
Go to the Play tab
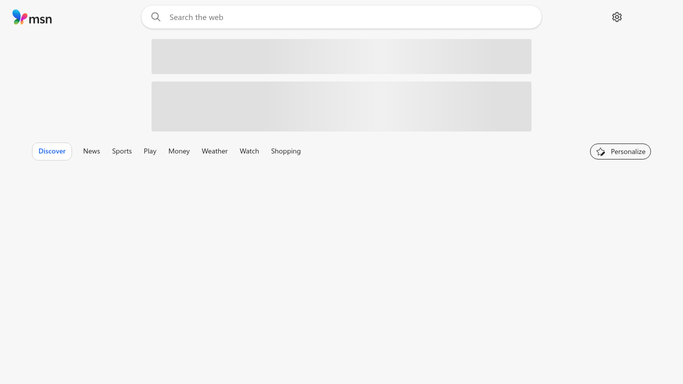click(x=150, y=151)
